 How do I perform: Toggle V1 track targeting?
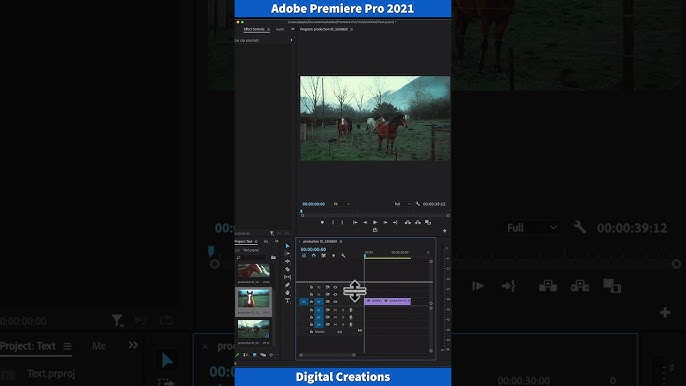(x=319, y=302)
